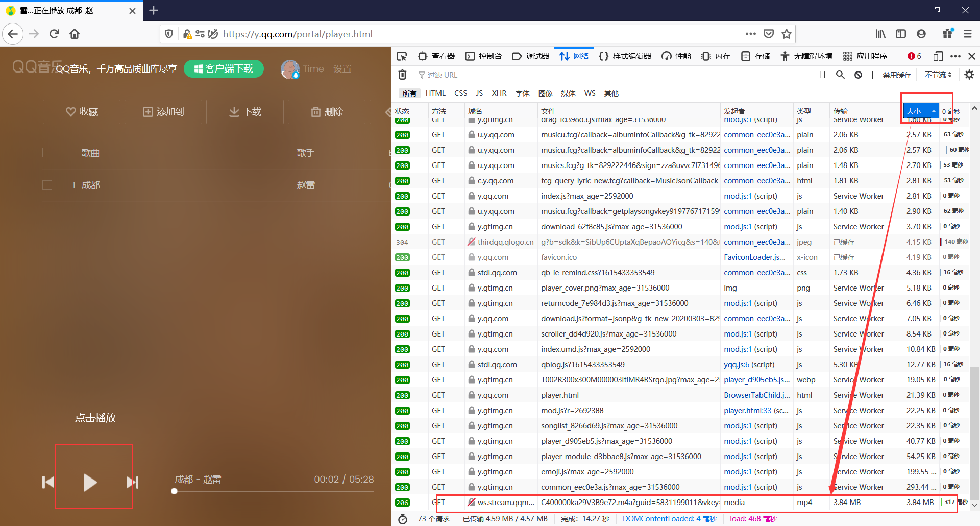Screen dimensions: 980x526
Task: Click the 赵雷 artist name
Action: pos(306,185)
